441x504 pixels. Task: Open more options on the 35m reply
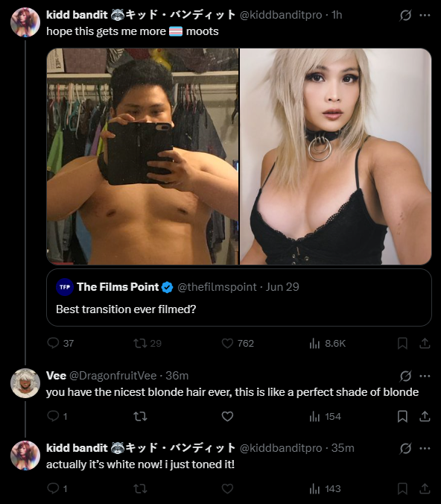(x=425, y=448)
